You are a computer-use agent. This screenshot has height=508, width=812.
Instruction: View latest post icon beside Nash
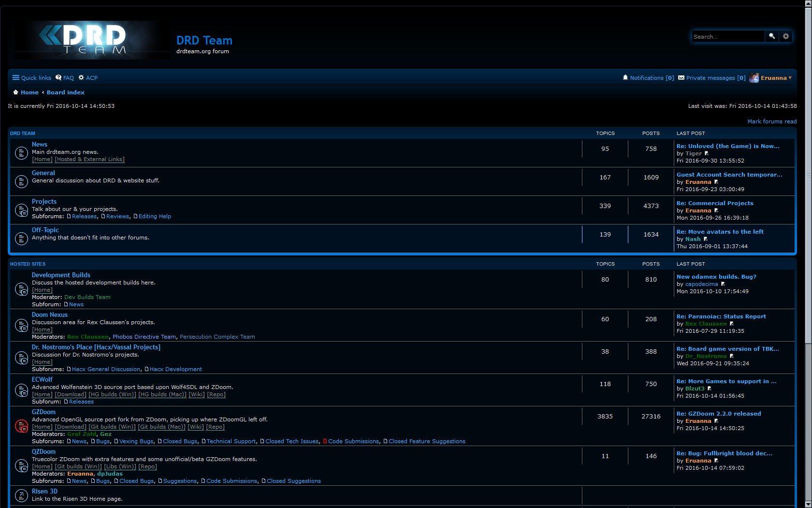[x=706, y=239]
